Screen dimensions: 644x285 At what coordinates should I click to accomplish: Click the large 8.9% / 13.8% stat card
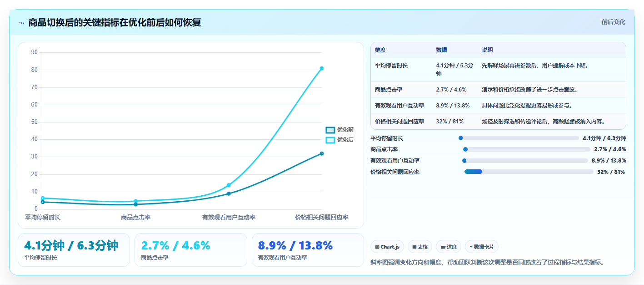[x=308, y=250]
